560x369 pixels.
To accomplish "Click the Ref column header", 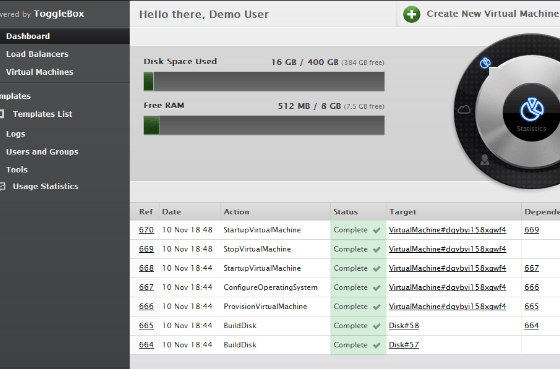I will [x=146, y=212].
